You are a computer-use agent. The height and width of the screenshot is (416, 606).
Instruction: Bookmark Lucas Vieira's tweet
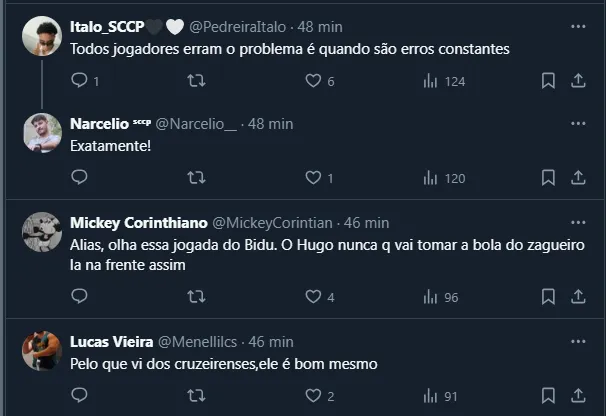pyautogui.click(x=548, y=395)
